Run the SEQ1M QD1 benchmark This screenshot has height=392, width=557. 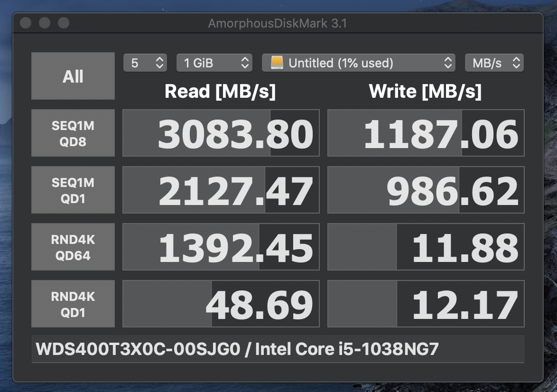(73, 190)
